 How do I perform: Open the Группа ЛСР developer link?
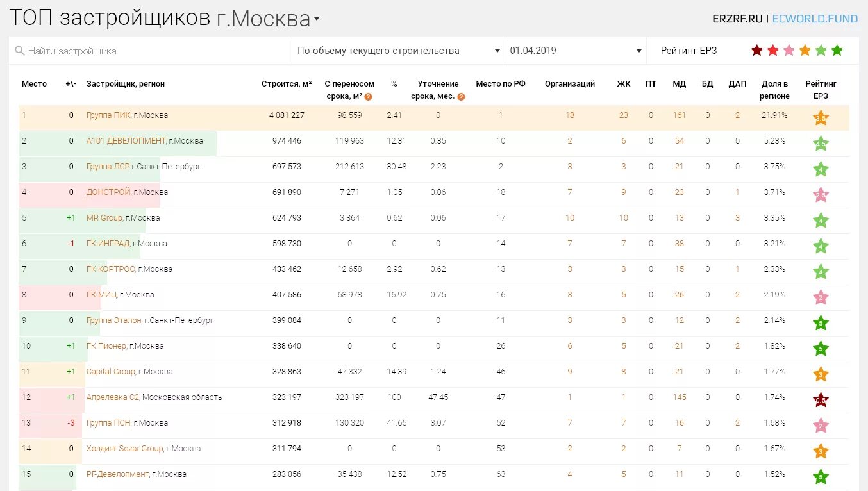tap(107, 167)
